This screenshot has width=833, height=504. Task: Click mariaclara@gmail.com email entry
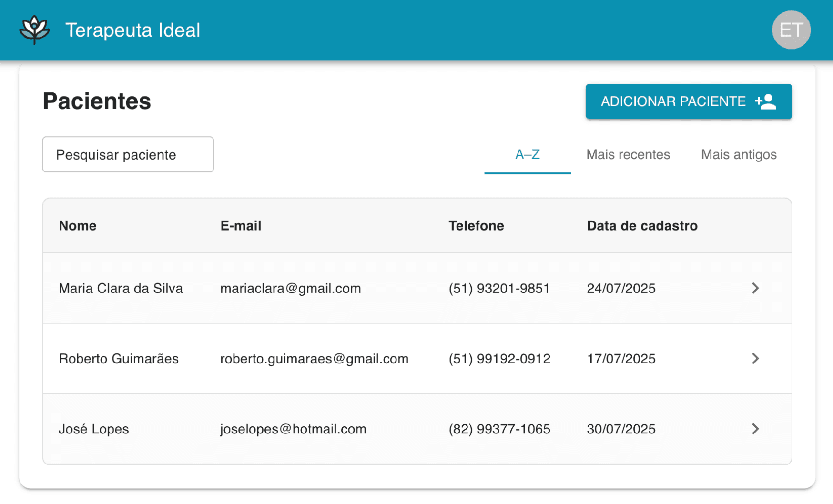coord(291,288)
